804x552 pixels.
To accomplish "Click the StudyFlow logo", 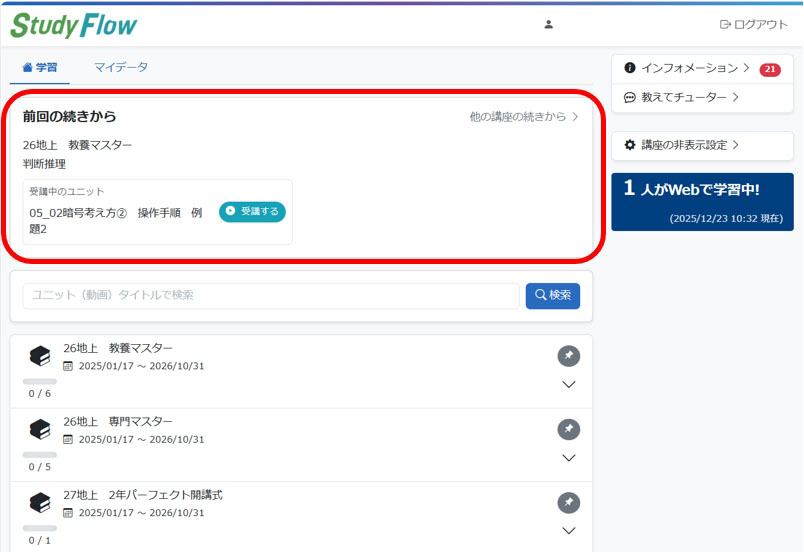I will tap(74, 25).
